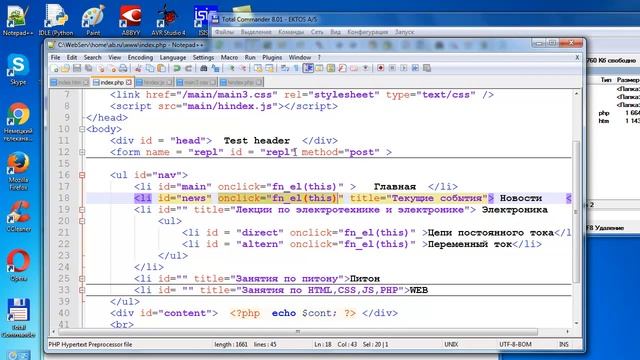Image resolution: width=640 pixels, height=360 pixels.
Task: Switch to the main3.css tab
Action: point(196,82)
